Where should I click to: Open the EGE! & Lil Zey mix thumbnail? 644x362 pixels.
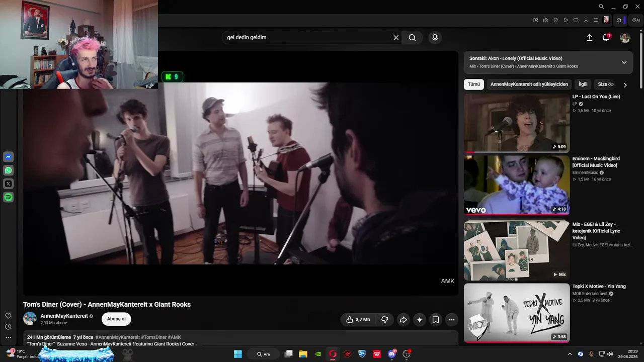click(x=517, y=250)
